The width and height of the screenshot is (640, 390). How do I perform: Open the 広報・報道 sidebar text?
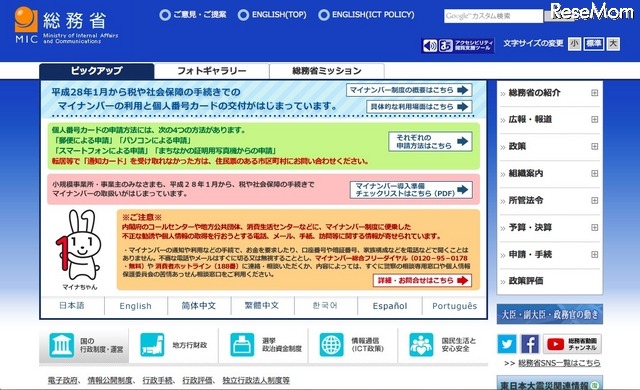coord(530,120)
